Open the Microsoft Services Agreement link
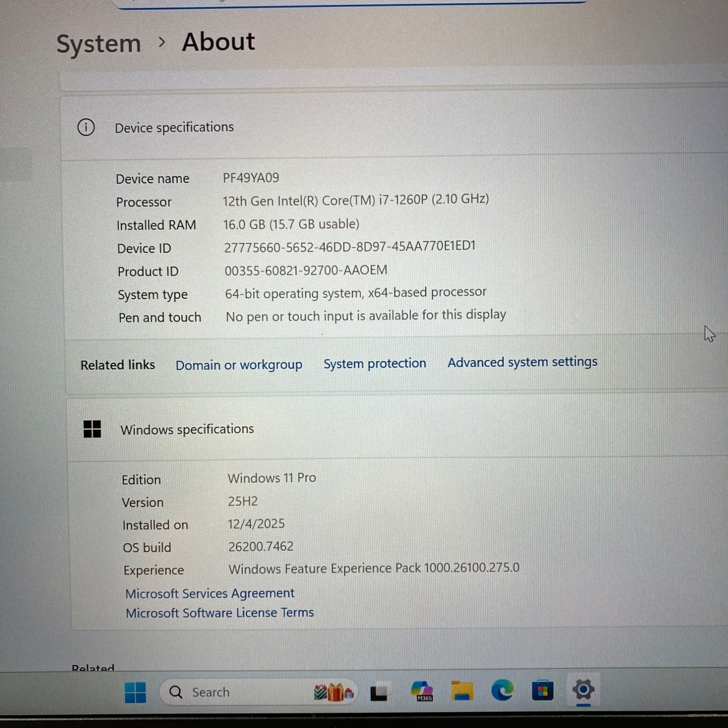Image resolution: width=728 pixels, height=728 pixels. click(210, 593)
